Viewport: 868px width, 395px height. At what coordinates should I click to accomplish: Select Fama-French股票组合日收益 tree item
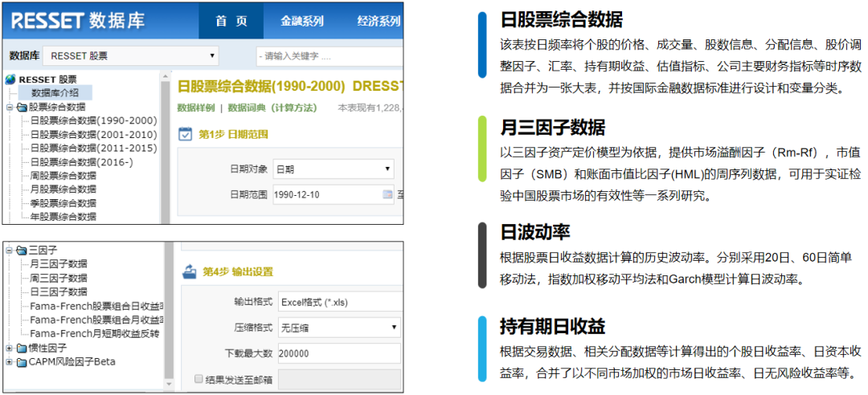[x=97, y=306]
